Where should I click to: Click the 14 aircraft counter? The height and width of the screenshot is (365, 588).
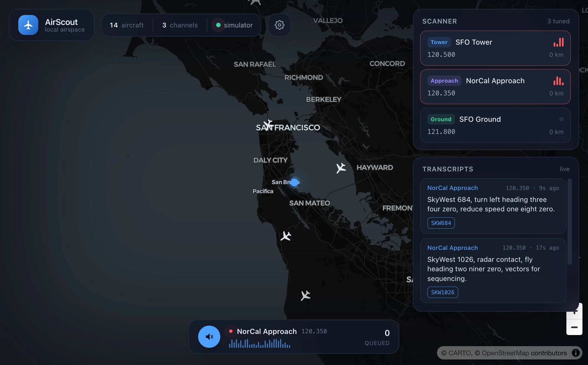[x=127, y=25]
